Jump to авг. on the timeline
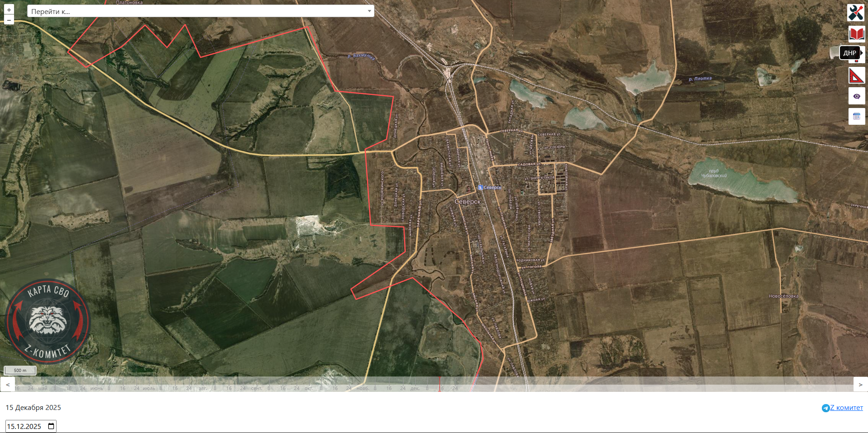This screenshot has width=868, height=433. pyautogui.click(x=203, y=388)
